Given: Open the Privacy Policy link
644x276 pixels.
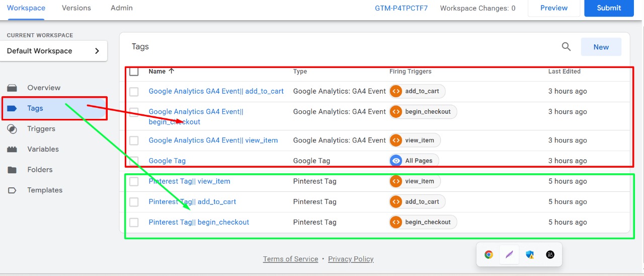Looking at the screenshot, I should [x=351, y=259].
